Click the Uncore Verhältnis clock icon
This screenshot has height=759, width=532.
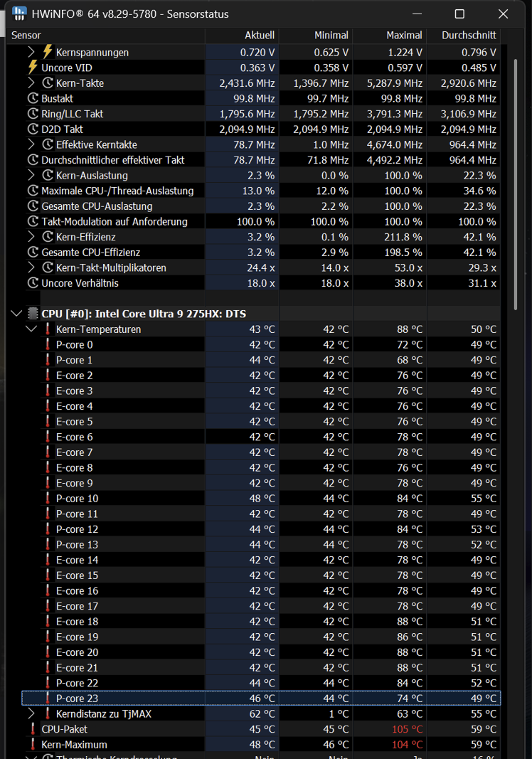pos(33,282)
